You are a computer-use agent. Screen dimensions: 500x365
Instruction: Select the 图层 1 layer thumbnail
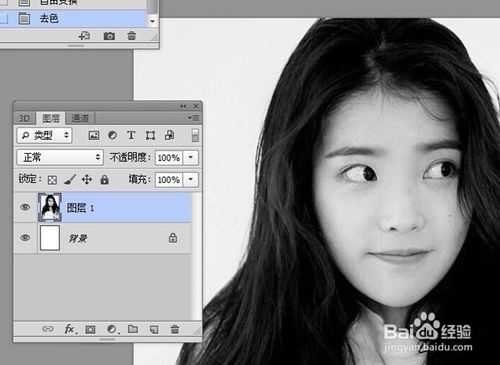pyautogui.click(x=50, y=207)
